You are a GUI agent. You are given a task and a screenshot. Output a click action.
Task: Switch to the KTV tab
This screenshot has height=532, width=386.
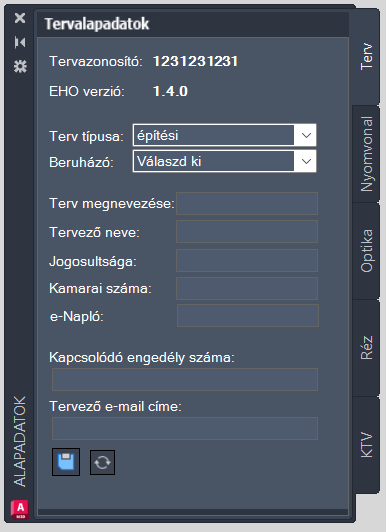point(366,444)
